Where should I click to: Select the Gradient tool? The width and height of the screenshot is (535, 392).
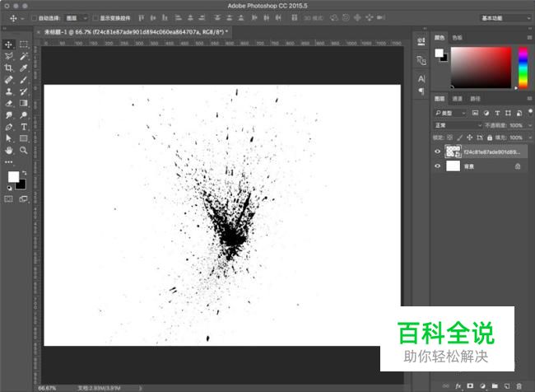click(x=24, y=103)
